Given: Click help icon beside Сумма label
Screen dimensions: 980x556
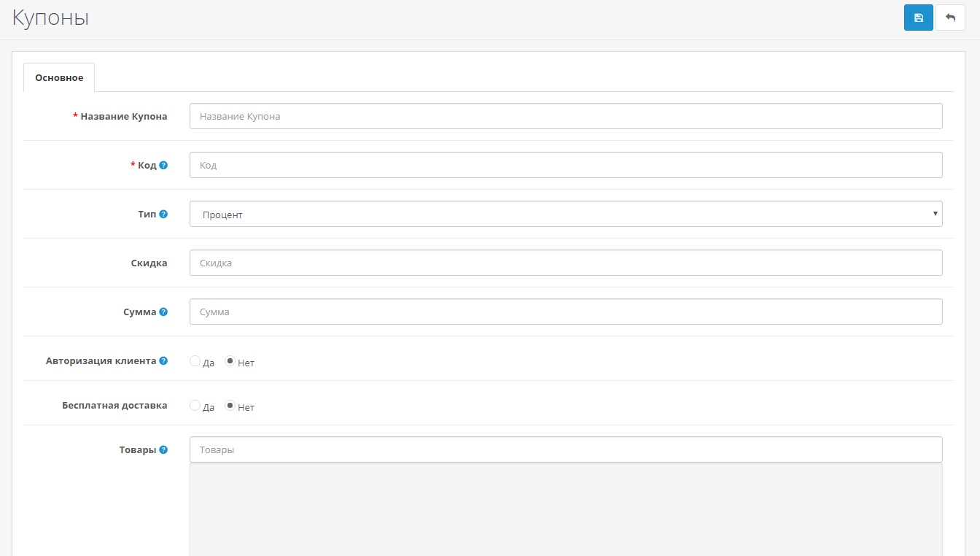Looking at the screenshot, I should coord(163,312).
